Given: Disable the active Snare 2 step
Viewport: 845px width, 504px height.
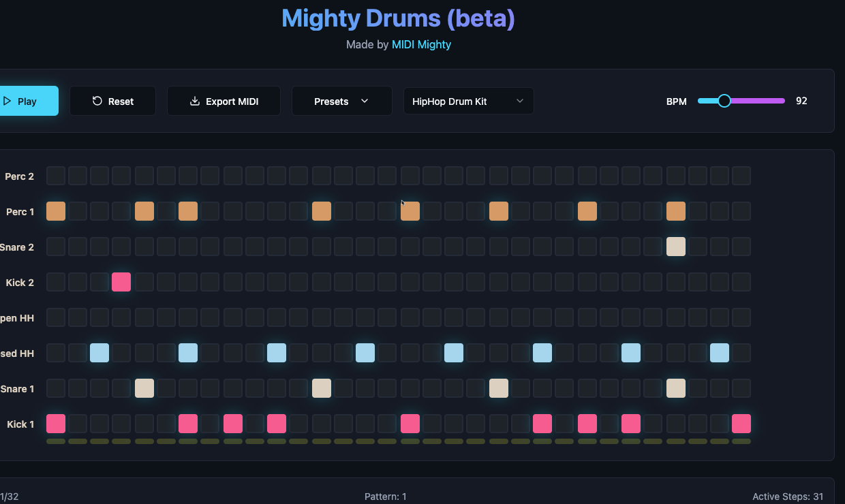Looking at the screenshot, I should 675,247.
